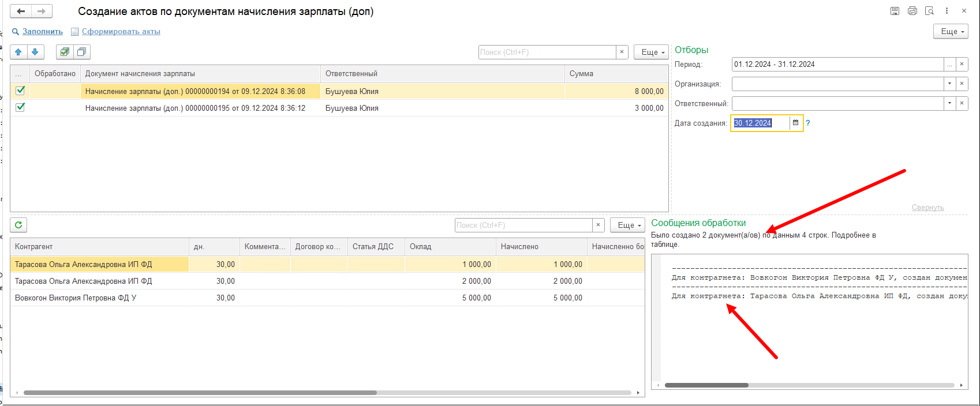Click the Начислено column header
The height and width of the screenshot is (406, 980).
click(x=541, y=246)
